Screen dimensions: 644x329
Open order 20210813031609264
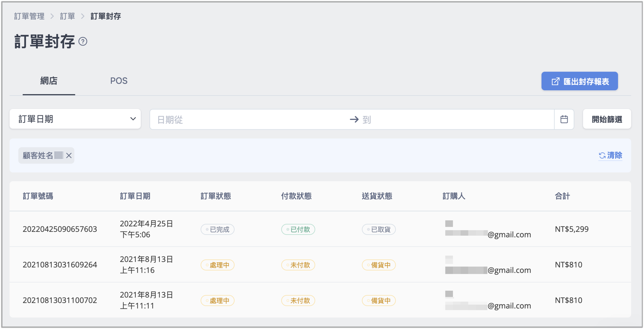coord(60,264)
